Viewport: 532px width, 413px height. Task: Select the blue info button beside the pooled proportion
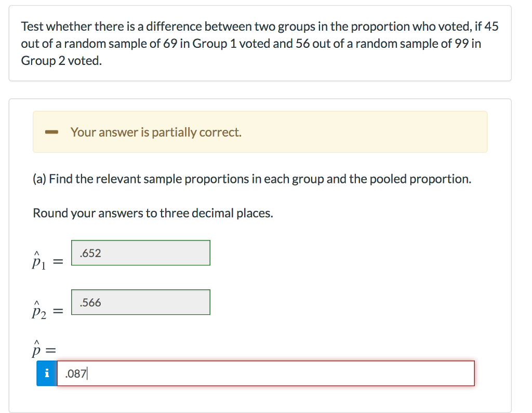pyautogui.click(x=46, y=373)
